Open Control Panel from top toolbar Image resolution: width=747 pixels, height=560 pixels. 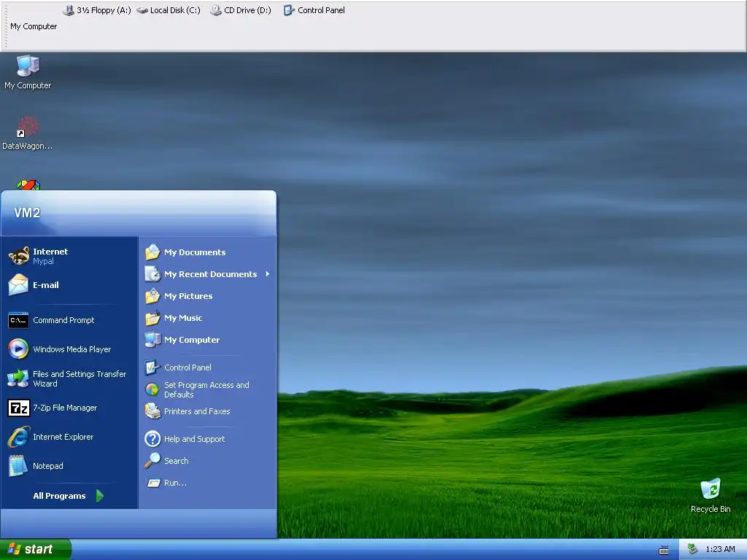314,10
